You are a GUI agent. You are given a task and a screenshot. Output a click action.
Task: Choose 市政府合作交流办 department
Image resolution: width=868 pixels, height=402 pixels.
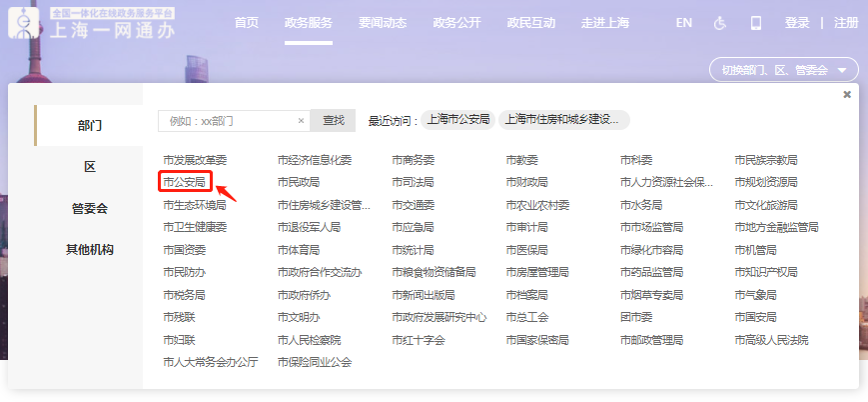tap(320, 272)
